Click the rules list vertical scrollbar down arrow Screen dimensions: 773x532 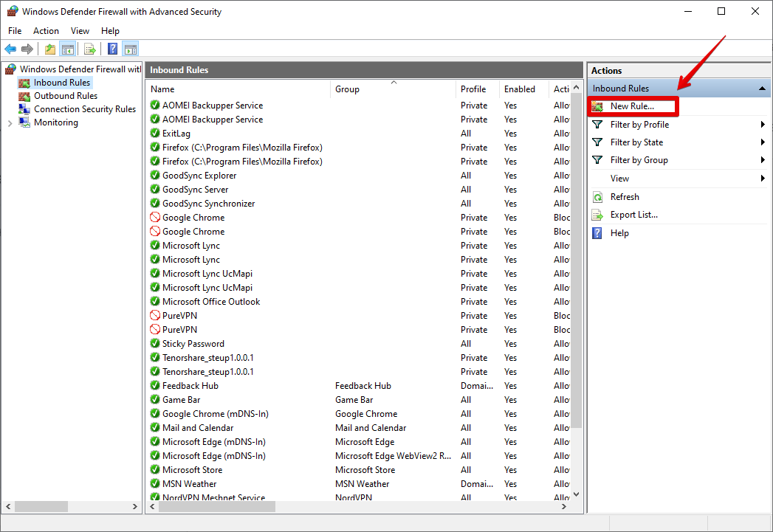(577, 494)
